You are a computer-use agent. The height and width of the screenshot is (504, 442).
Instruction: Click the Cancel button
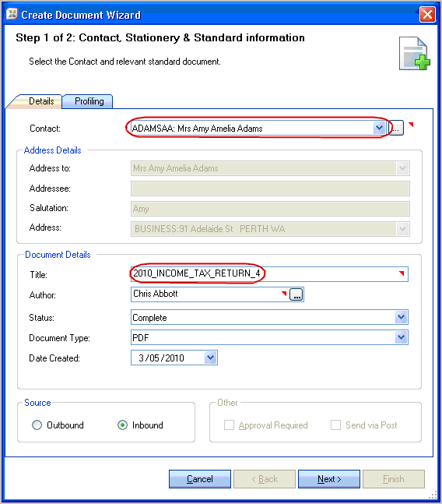[x=200, y=479]
